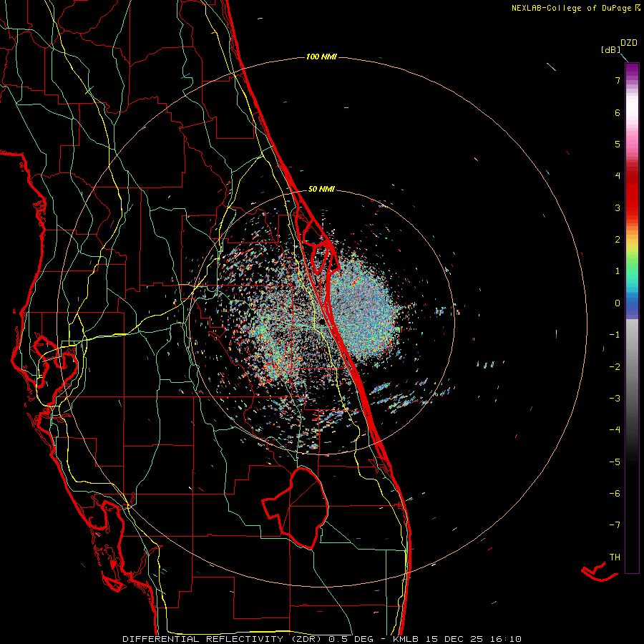
Task: Click the KMLB station identifier in the caption
Action: (406, 639)
